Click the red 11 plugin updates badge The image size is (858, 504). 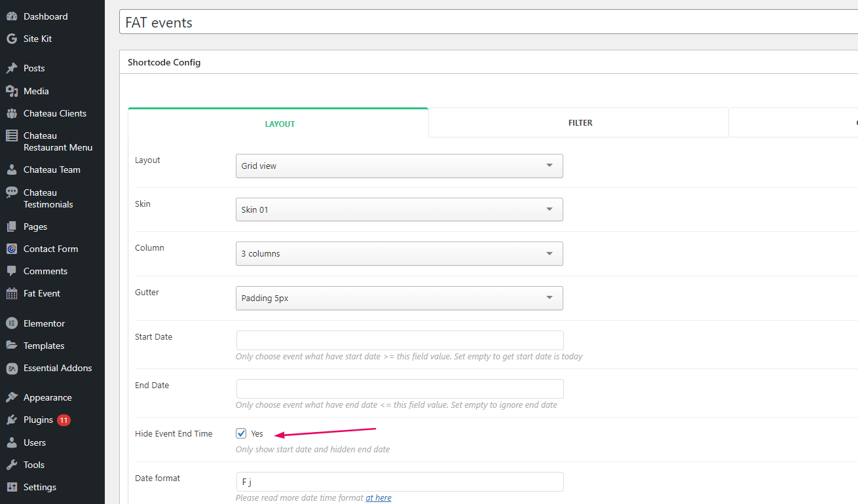coord(64,420)
